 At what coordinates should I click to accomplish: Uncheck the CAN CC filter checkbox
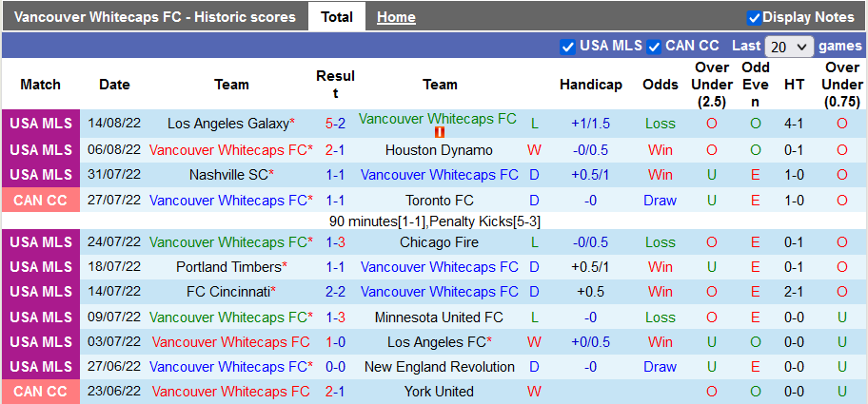click(x=655, y=47)
